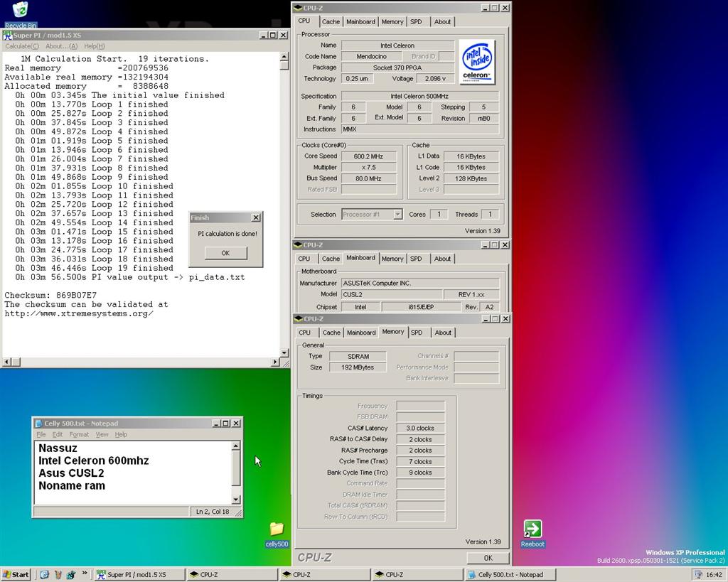Activate Celly 500.txt Notepad taskbar button

[510, 575]
